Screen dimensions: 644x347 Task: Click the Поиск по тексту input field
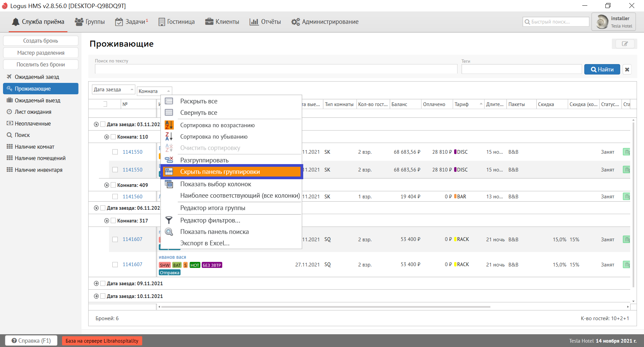(276, 69)
